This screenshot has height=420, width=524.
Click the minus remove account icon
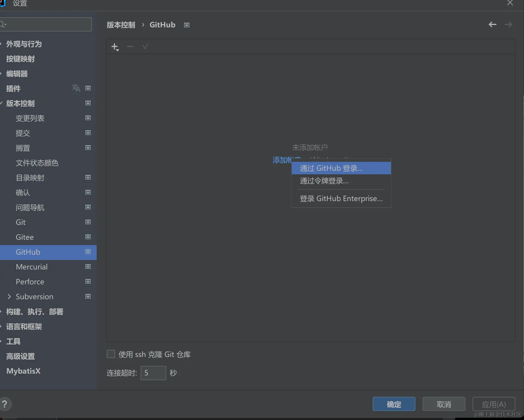pyautogui.click(x=130, y=46)
